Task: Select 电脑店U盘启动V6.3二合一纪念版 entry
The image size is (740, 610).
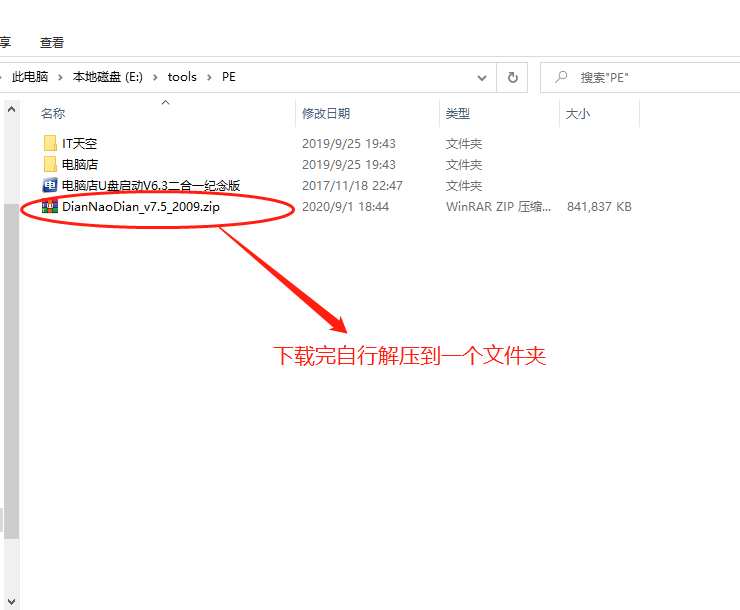Action: point(151,185)
